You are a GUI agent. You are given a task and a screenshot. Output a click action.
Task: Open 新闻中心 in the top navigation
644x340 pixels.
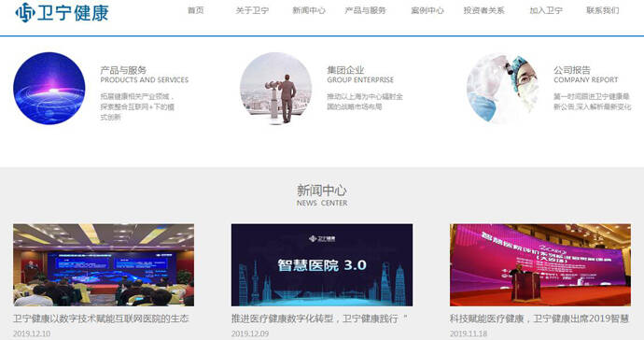pos(309,10)
